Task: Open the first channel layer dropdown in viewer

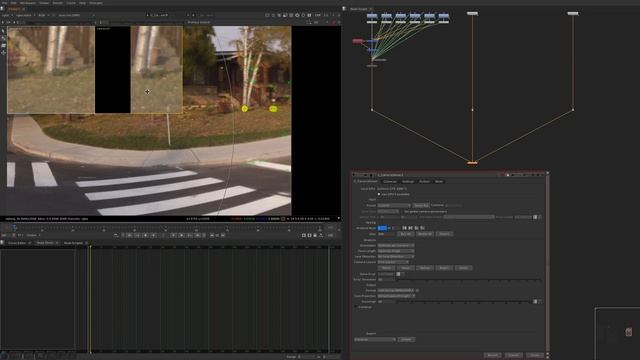Action: 7,15
